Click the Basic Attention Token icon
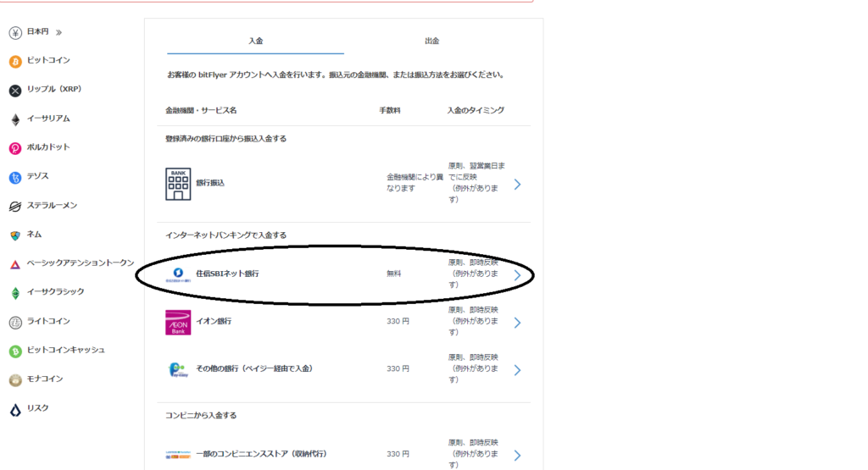 pos(15,264)
